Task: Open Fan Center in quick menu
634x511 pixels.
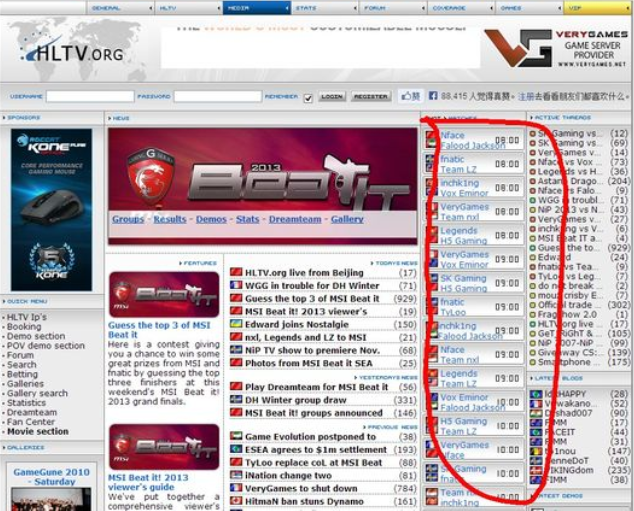Action: pos(30,422)
